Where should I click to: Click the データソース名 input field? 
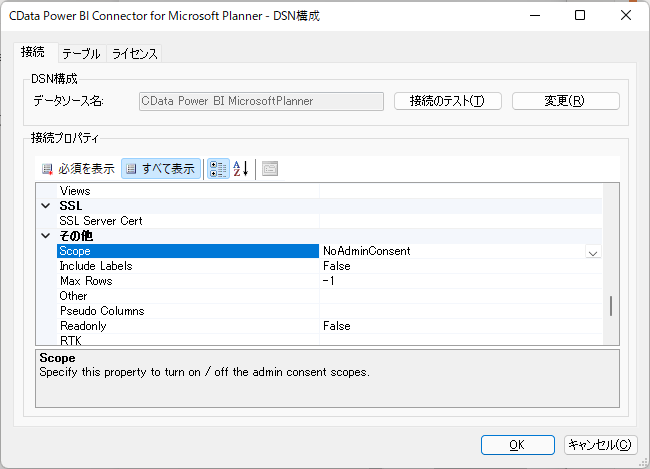(261, 101)
